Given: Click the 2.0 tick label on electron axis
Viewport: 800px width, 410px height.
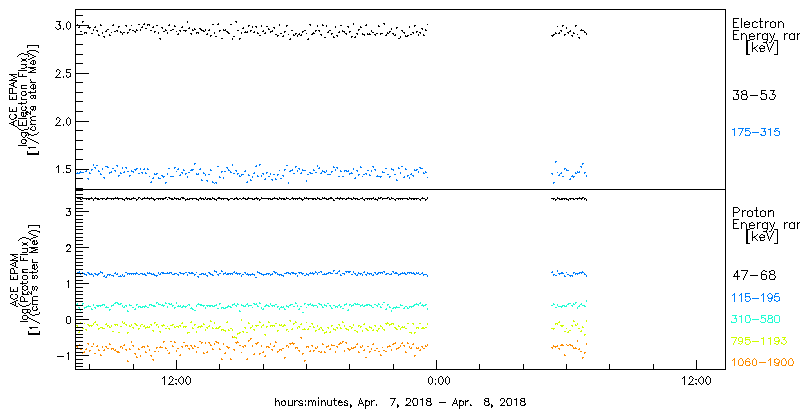Looking at the screenshot, I should point(61,121).
